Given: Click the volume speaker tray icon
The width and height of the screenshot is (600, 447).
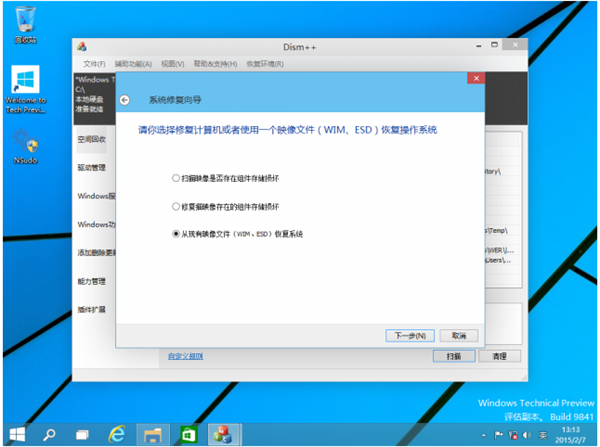Looking at the screenshot, I should coord(527,435).
